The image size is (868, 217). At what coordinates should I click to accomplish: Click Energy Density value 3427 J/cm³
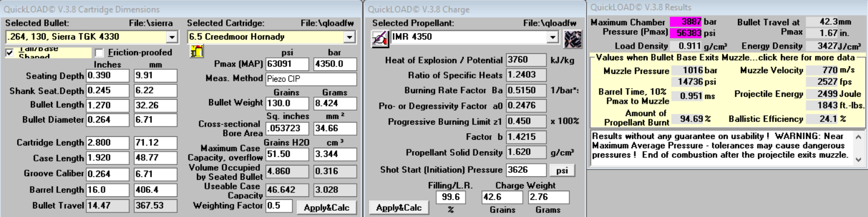tap(822, 46)
